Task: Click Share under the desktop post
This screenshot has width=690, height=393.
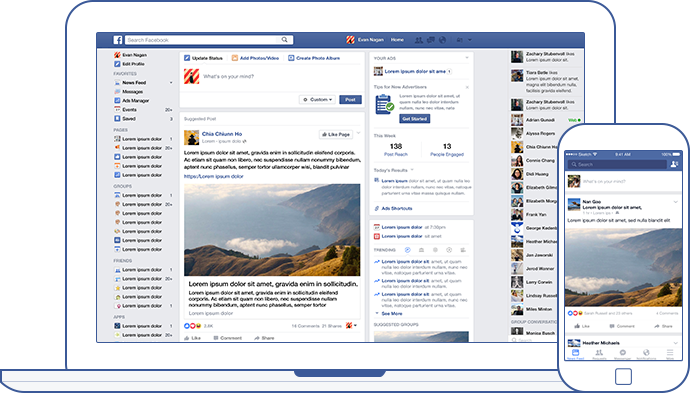Action: [264, 338]
